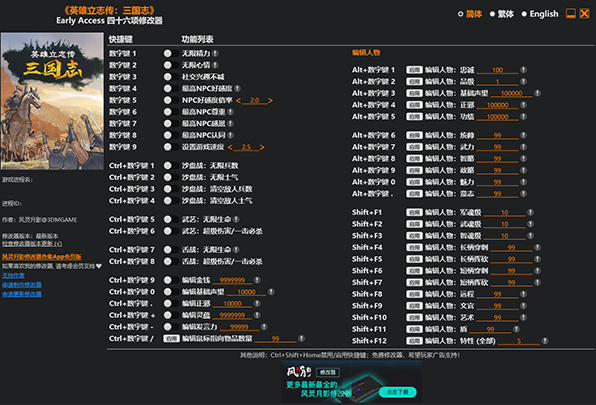Screen dimensions: 596x405
Task: Open the 风灵月影修改器合集App link
Action: coord(41,257)
